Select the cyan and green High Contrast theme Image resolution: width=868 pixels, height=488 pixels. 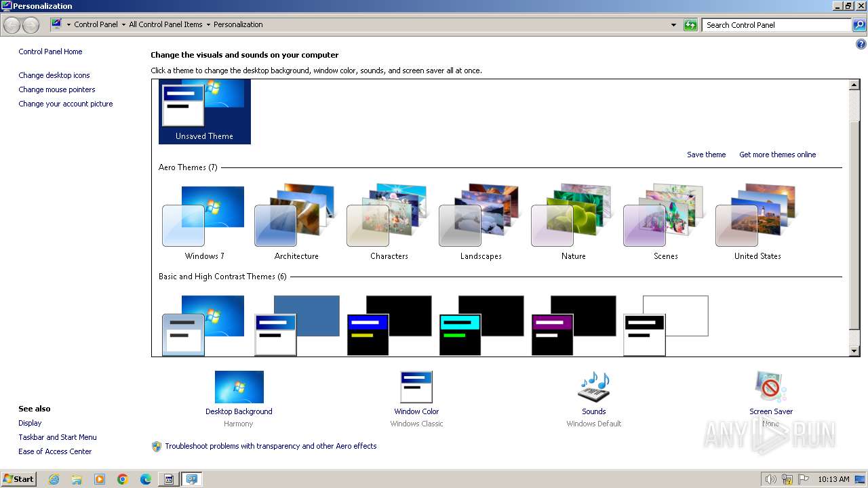point(481,325)
